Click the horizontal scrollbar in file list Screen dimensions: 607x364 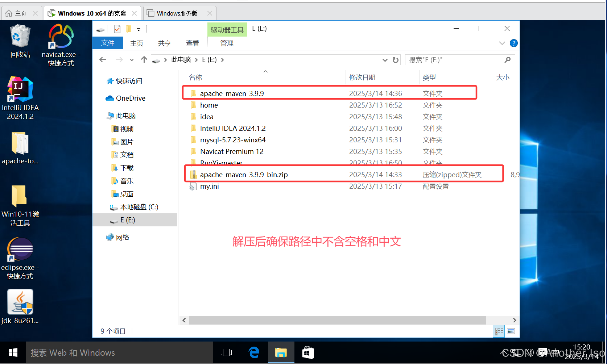pyautogui.click(x=337, y=320)
